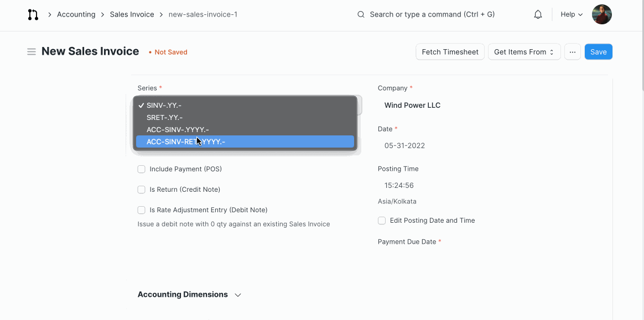This screenshot has width=644, height=320.
Task: Enable Is Rate Adjustment Entry (Debit Note)
Action: point(141,210)
